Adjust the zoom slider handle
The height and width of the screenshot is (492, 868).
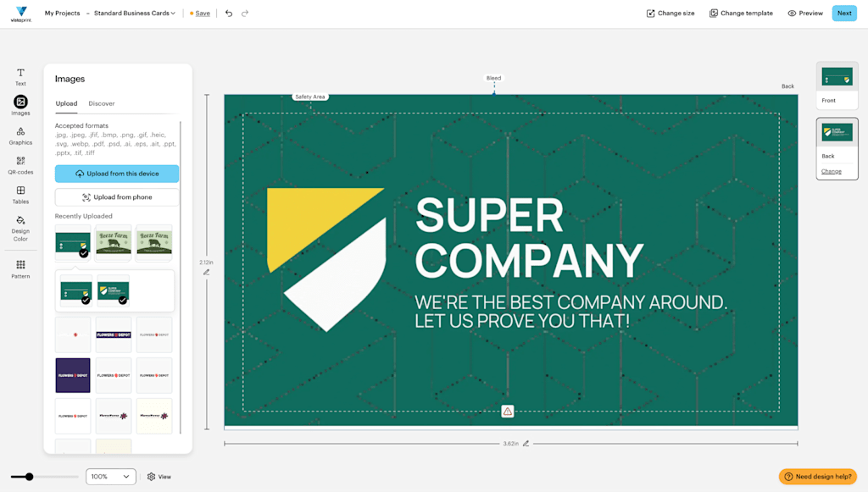30,477
